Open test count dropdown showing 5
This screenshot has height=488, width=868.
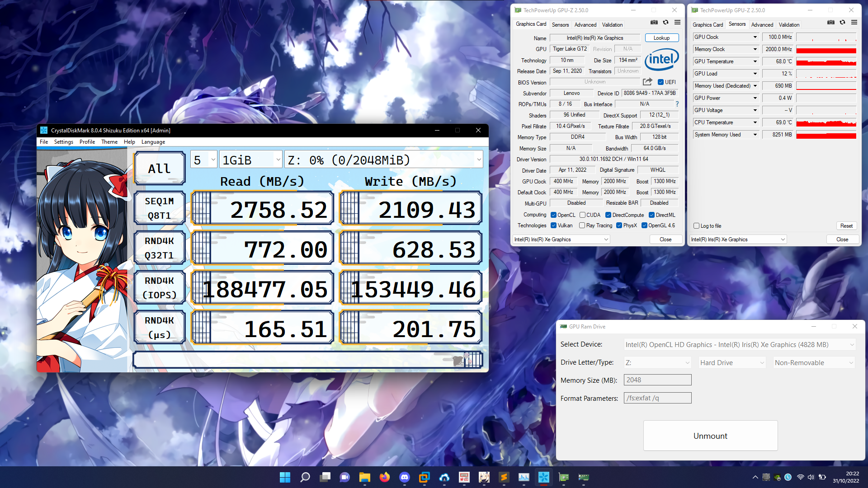click(x=204, y=160)
